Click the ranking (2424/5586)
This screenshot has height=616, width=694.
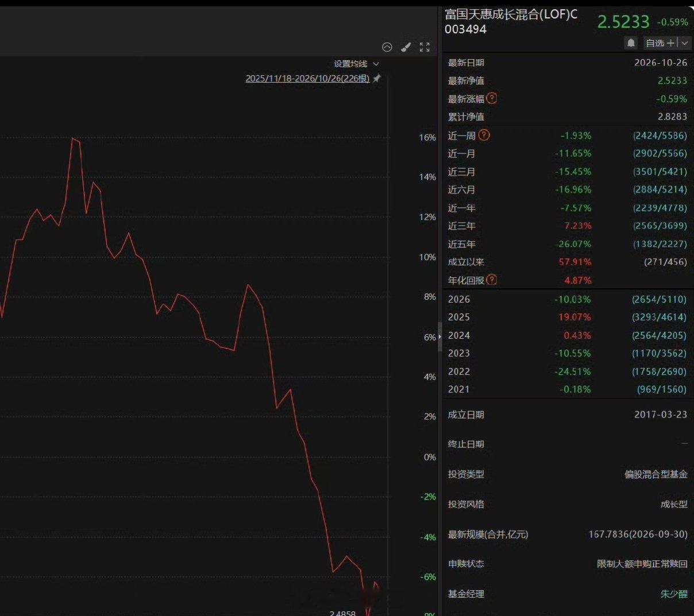click(x=660, y=135)
